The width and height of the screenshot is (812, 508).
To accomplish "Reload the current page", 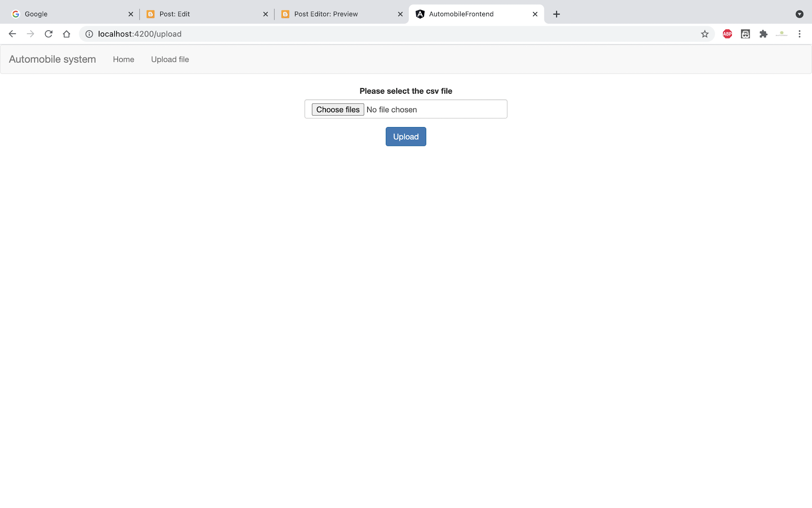I will pyautogui.click(x=48, y=34).
